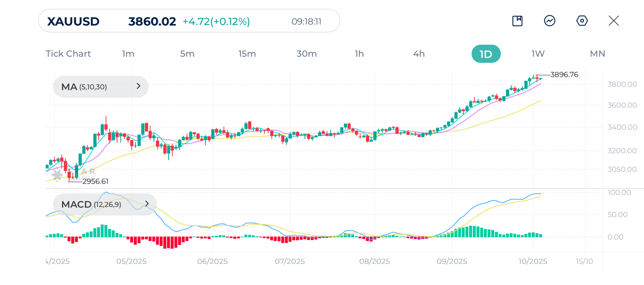
Task: Select the active 1D timeframe button
Action: 486,54
